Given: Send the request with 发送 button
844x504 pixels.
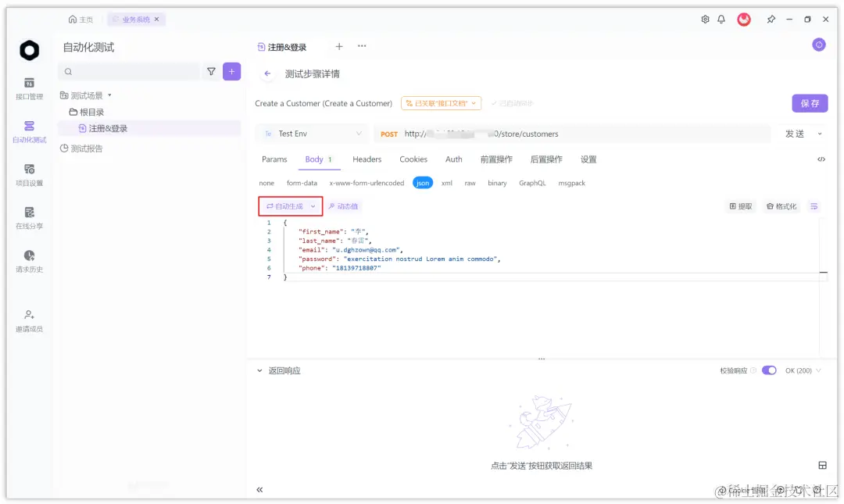Looking at the screenshot, I should click(x=796, y=134).
